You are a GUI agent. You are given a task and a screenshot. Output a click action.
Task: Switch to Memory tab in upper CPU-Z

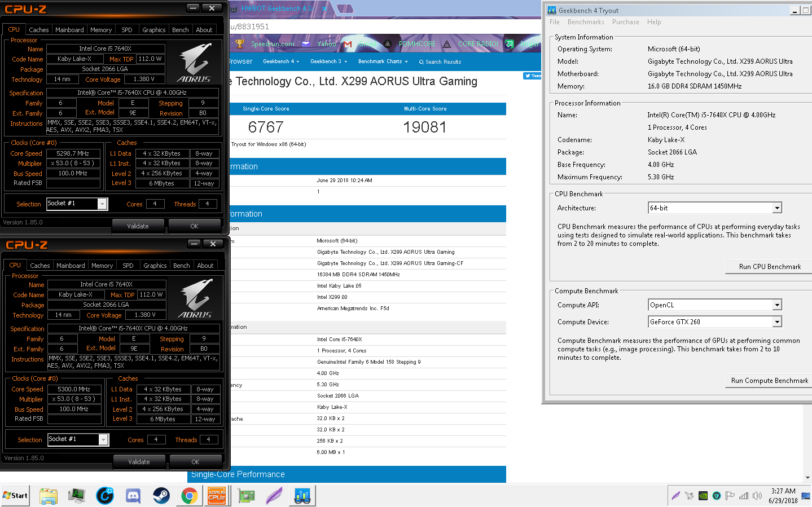click(101, 30)
